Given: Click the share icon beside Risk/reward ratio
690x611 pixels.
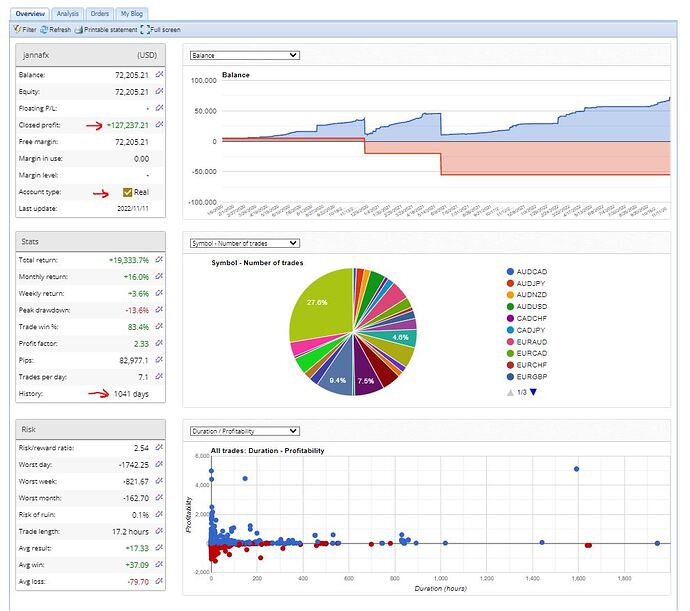Looking at the screenshot, I should (x=159, y=448).
